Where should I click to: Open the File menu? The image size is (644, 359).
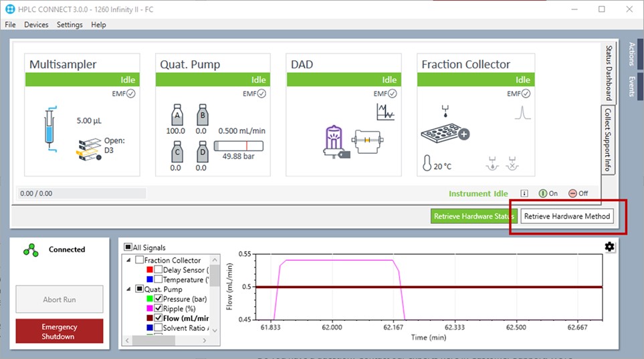pyautogui.click(x=10, y=25)
